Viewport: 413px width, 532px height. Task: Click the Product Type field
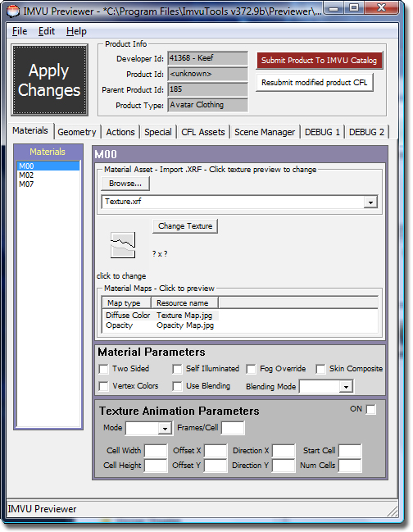click(208, 105)
